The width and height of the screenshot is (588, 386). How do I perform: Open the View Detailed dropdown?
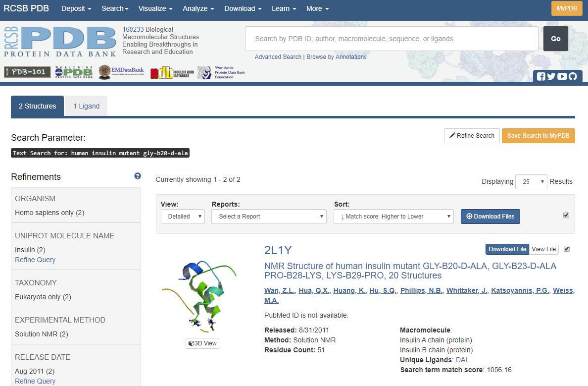tap(183, 217)
